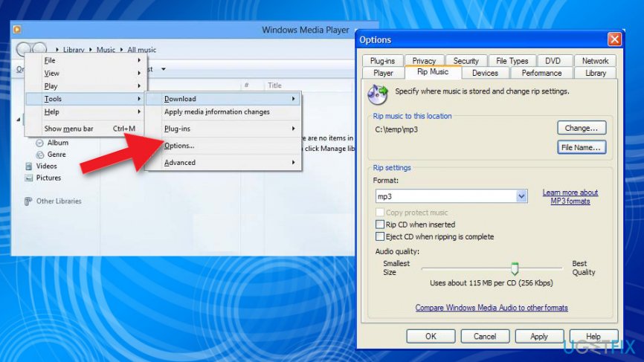Screen dimensions: 644x362
Task: Click the Album icon in the library tree
Action: 39,143
